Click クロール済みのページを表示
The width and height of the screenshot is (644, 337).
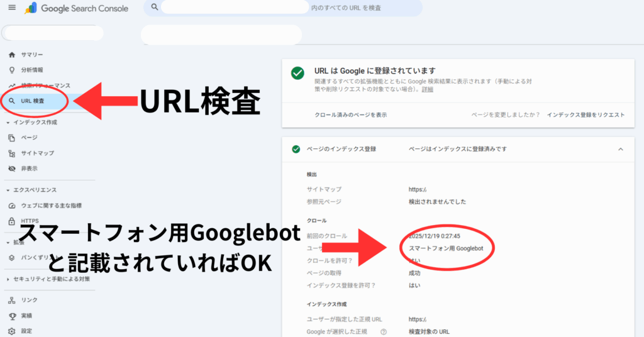[351, 115]
